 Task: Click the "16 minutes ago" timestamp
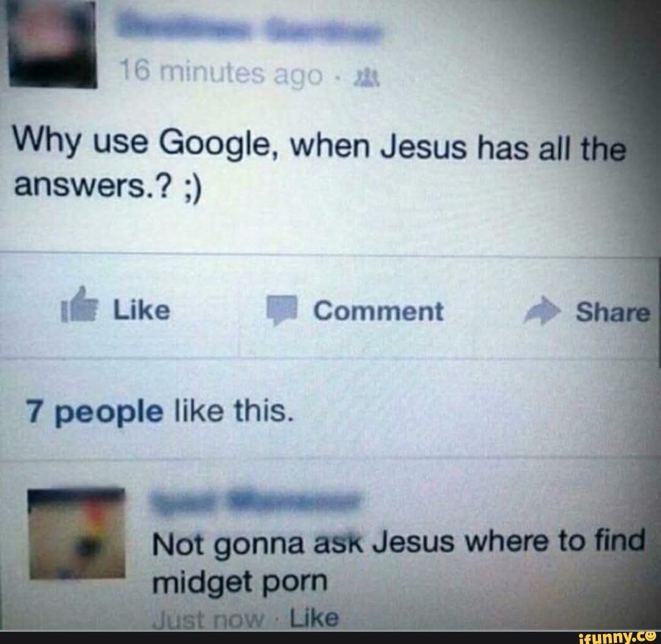[x=222, y=74]
